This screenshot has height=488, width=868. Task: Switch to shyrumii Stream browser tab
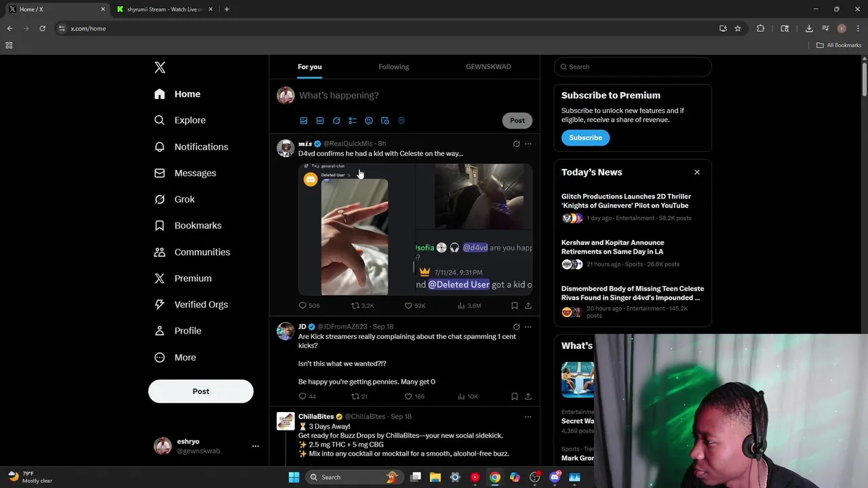[x=164, y=9]
